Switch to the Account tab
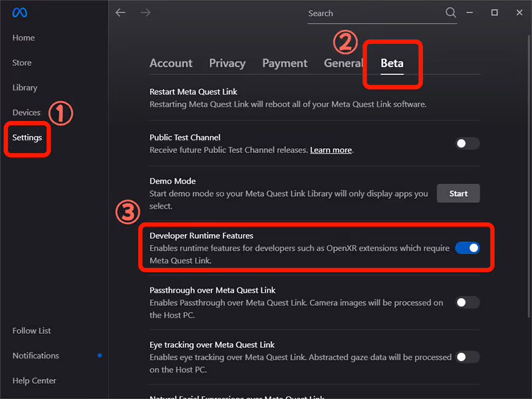 coord(171,63)
